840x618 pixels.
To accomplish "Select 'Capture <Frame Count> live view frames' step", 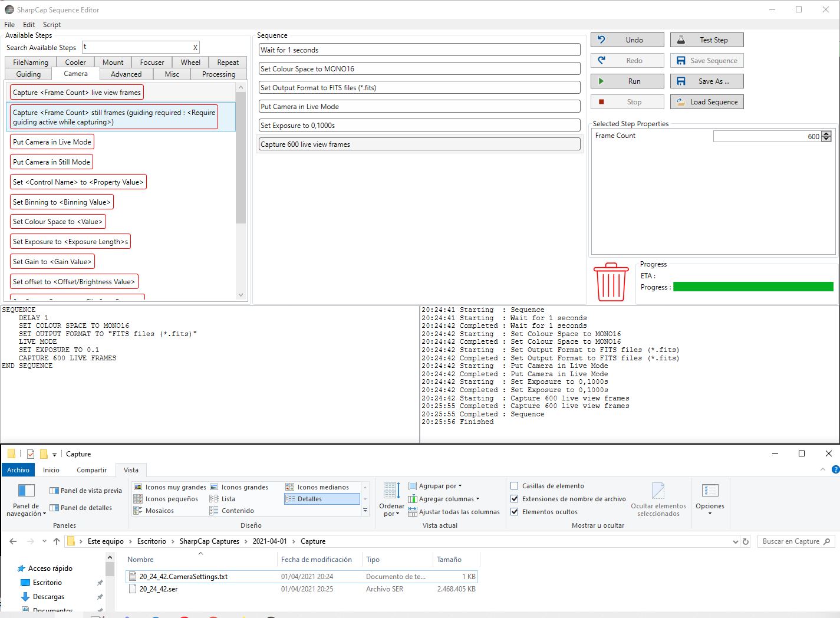I will click(x=77, y=93).
